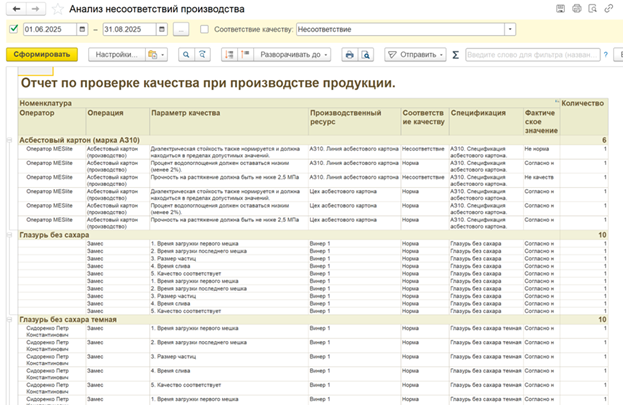The height and width of the screenshot is (405, 623).
Task: Expand all groups with the toolbar icon
Action: pyautogui.click(x=246, y=54)
